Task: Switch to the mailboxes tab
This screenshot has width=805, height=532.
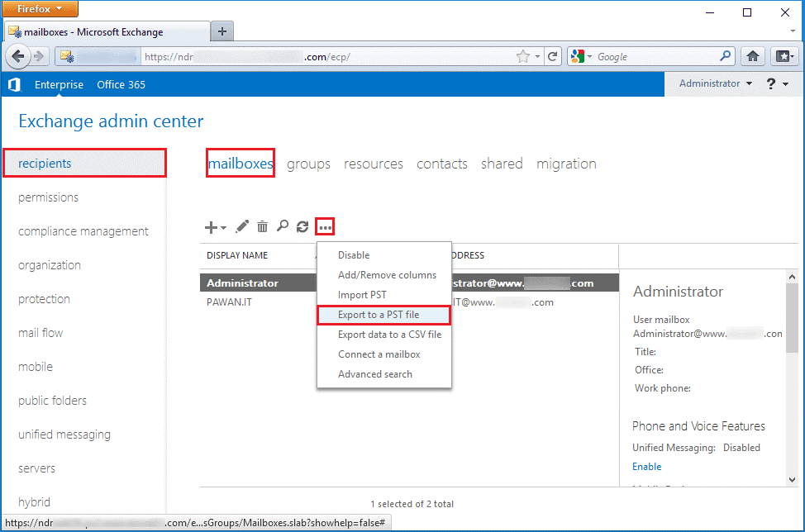Action: pyautogui.click(x=241, y=164)
